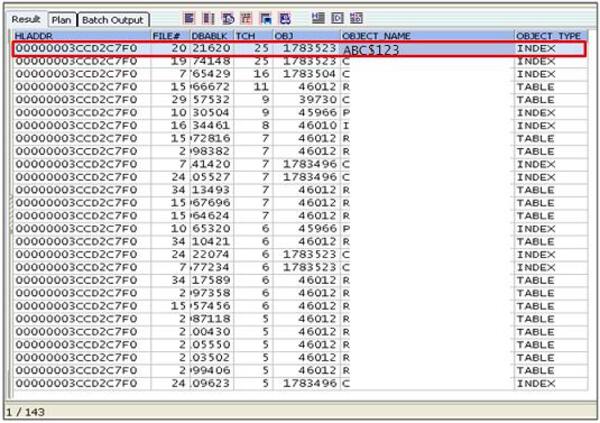Viewport: 600px width, 423px height.
Task: Select DBABLK cell 87118
Action: coord(212,319)
